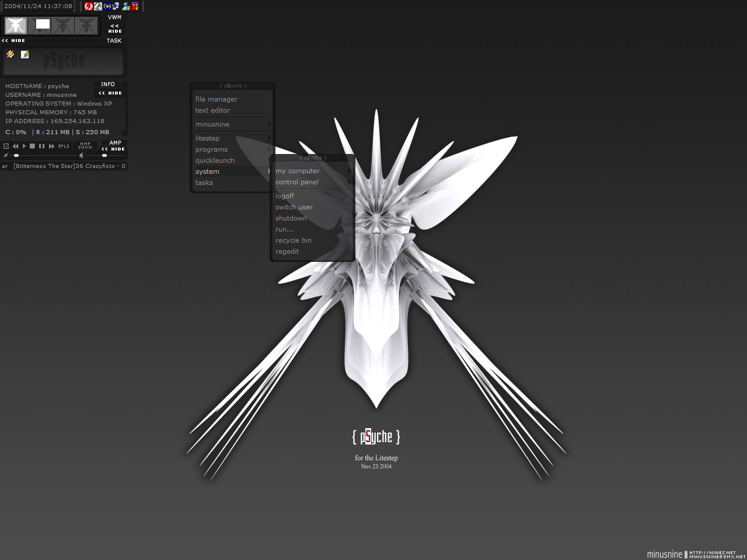This screenshot has width=747, height=560.
Task: Click the Winamp icon in the task panel
Action: click(x=10, y=54)
